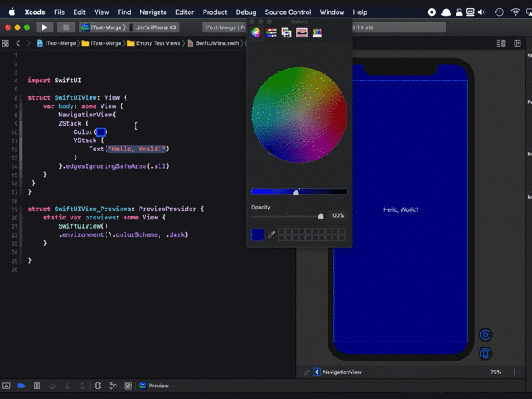This screenshot has height=399, width=532.
Task: Click the Opacity slider handle
Action: click(321, 215)
